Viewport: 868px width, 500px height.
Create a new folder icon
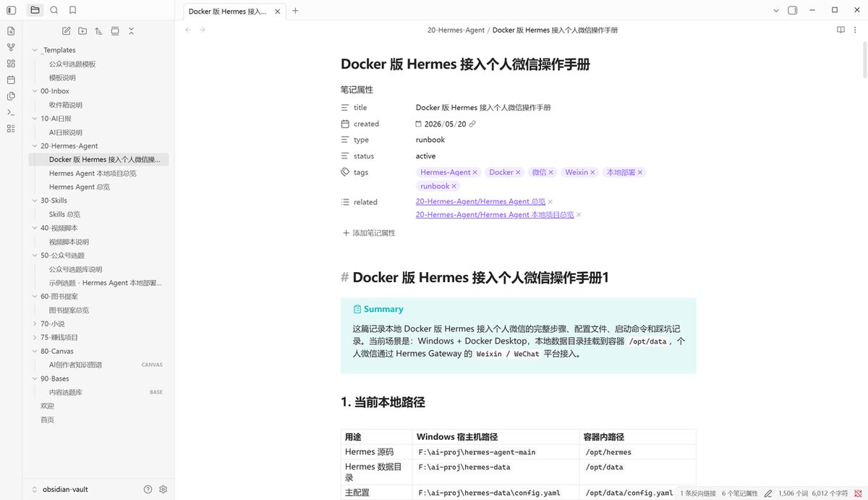click(x=82, y=31)
